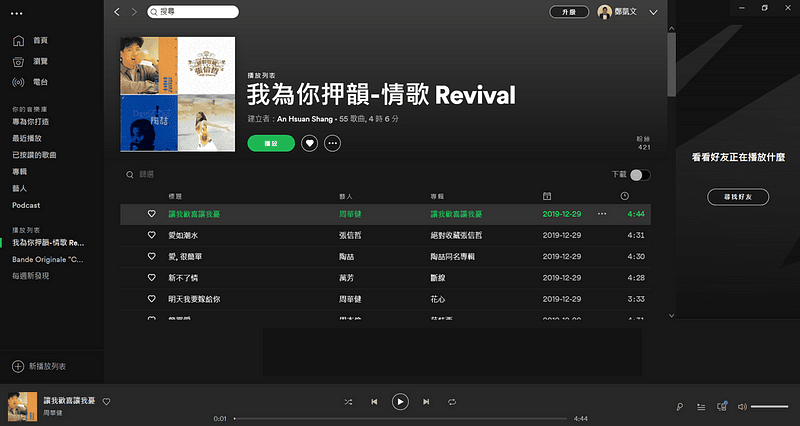Image resolution: width=800 pixels, height=426 pixels.
Task: Click album 花心
Action: pyautogui.click(x=438, y=299)
